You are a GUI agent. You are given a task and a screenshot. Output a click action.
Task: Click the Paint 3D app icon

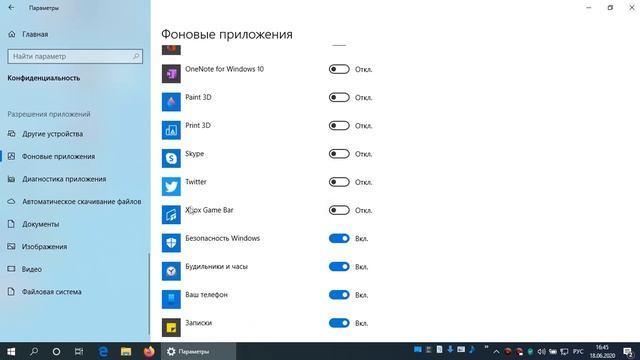171,102
